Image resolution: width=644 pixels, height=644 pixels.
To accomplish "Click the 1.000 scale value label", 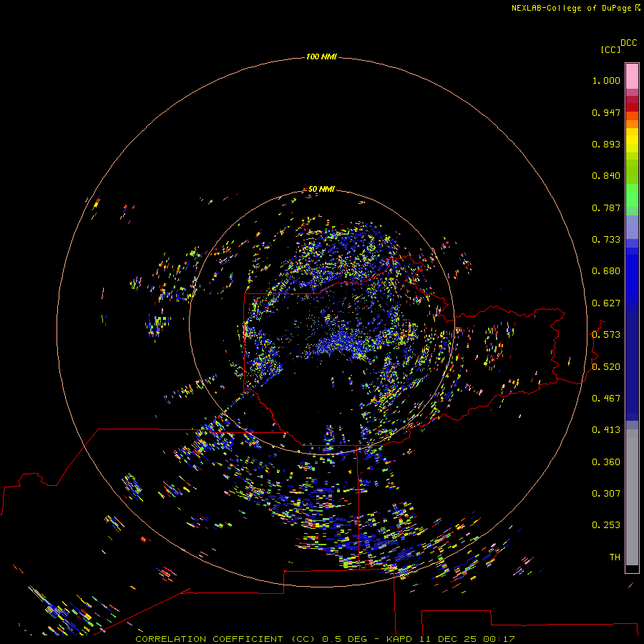I will [605, 81].
